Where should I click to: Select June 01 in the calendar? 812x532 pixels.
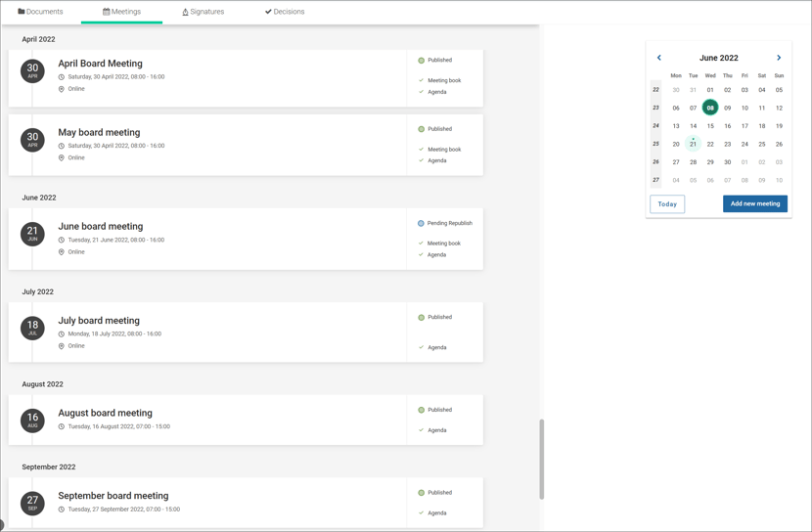(710, 90)
